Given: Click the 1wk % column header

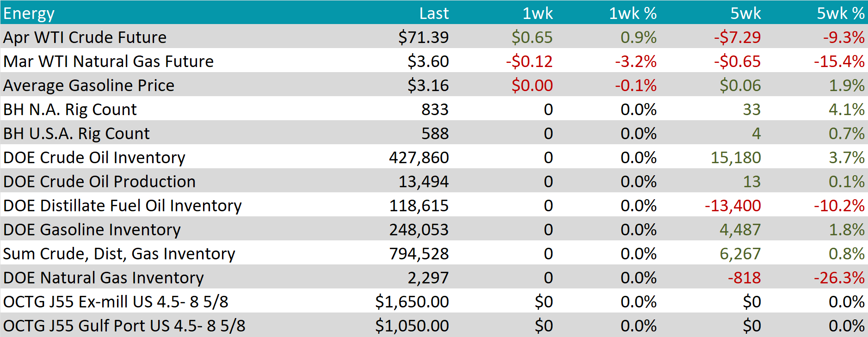Looking at the screenshot, I should click(x=632, y=13).
